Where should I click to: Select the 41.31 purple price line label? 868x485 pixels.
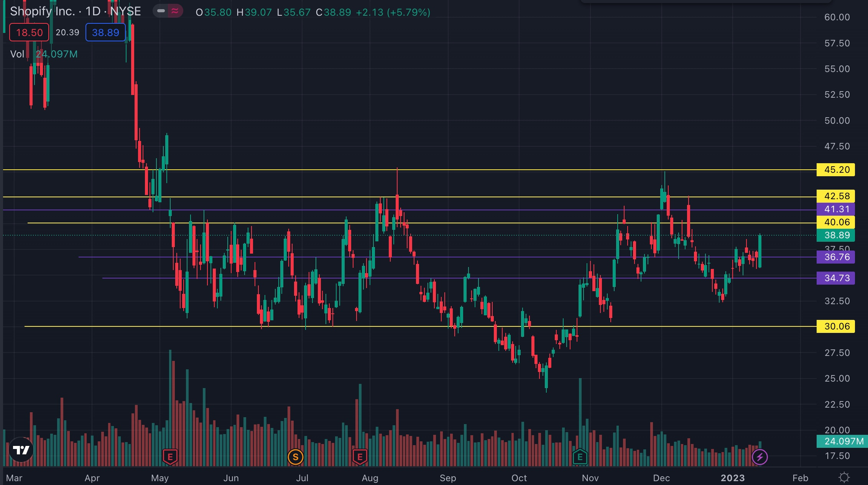836,209
